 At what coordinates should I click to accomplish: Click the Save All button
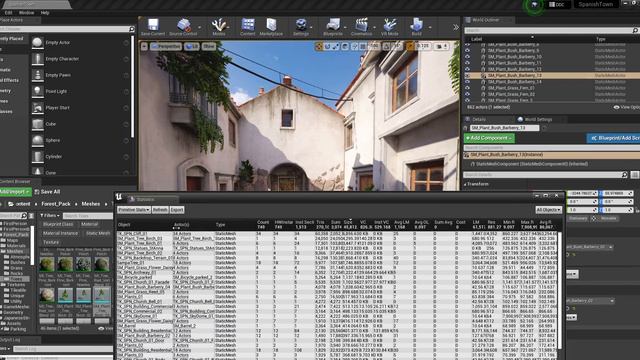tap(47, 191)
